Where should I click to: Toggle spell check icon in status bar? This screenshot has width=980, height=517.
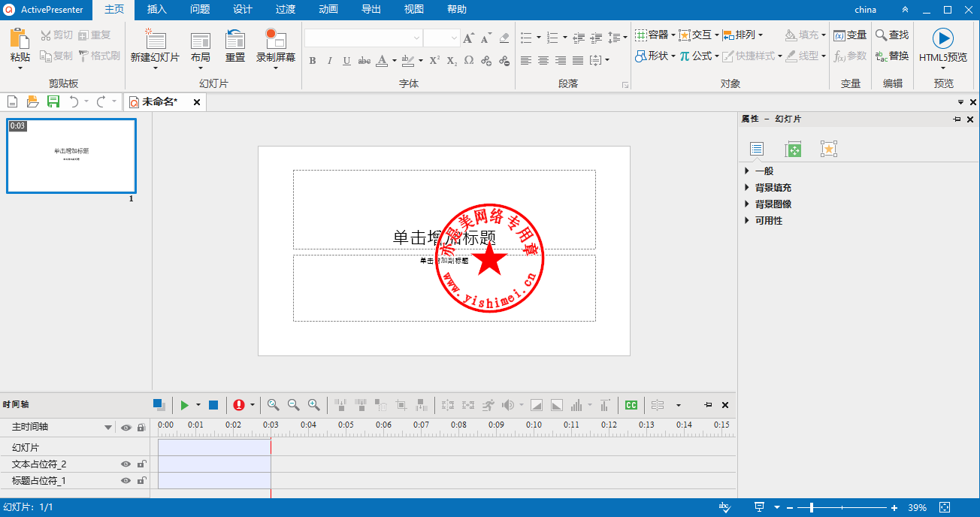pyautogui.click(x=724, y=507)
